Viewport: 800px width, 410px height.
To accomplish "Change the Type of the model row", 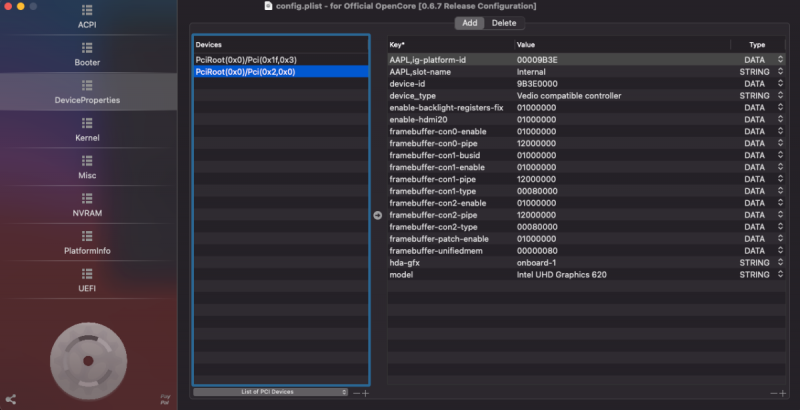I will 779,274.
